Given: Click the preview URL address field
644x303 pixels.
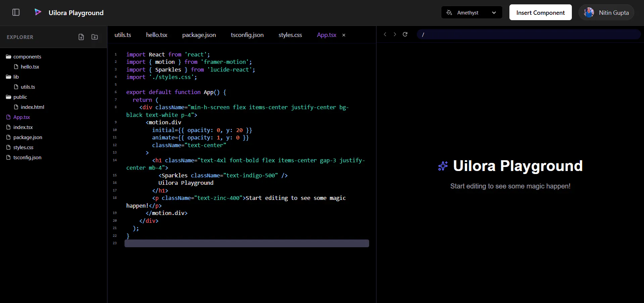Looking at the screenshot, I should 529,34.
